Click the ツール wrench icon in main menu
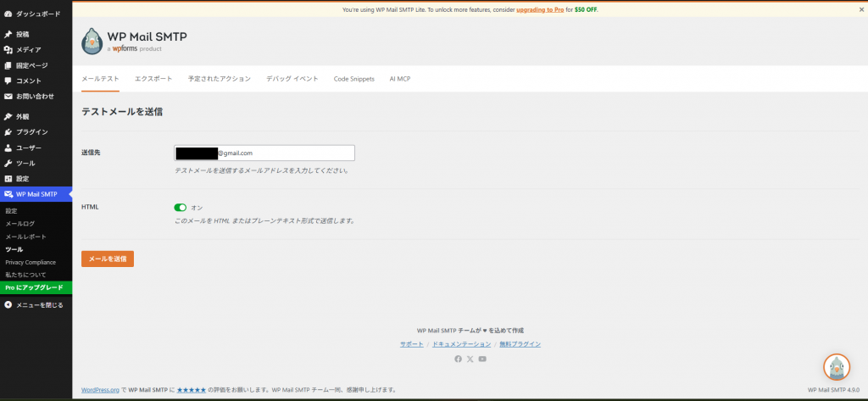Image resolution: width=868 pixels, height=401 pixels. (8, 164)
